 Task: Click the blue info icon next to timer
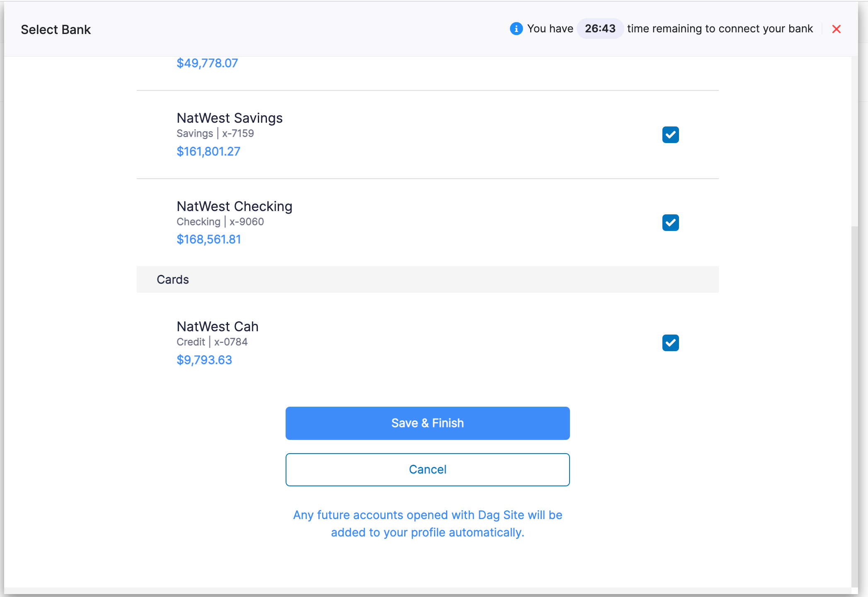click(516, 29)
